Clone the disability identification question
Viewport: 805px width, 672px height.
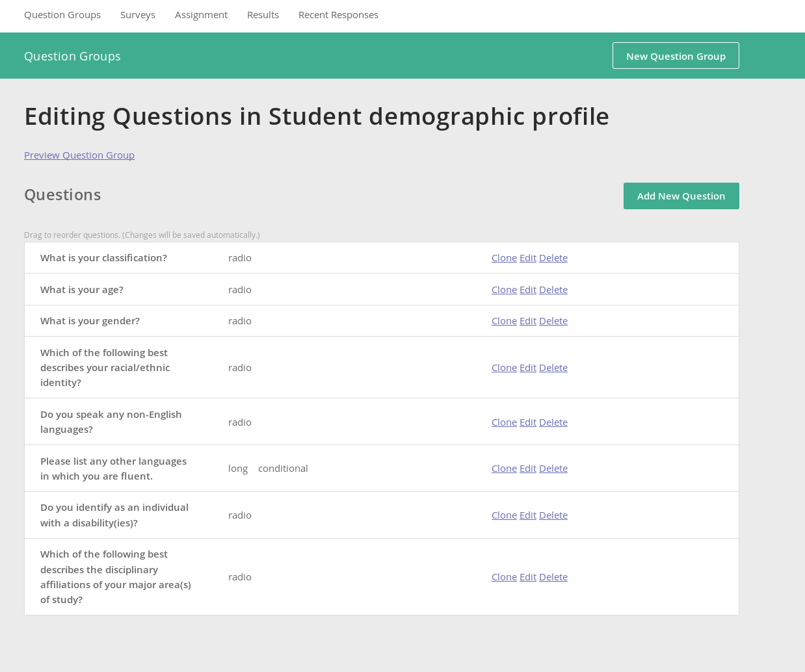(x=504, y=515)
